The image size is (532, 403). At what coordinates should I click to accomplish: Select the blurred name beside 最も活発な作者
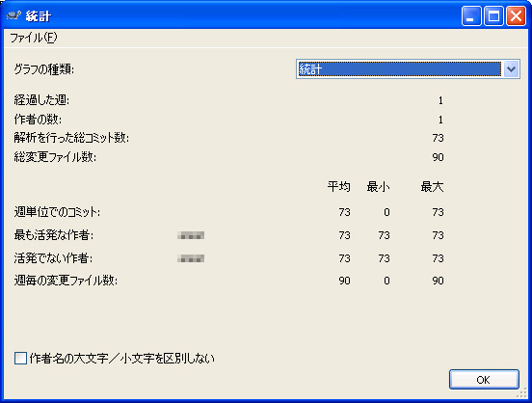191,235
